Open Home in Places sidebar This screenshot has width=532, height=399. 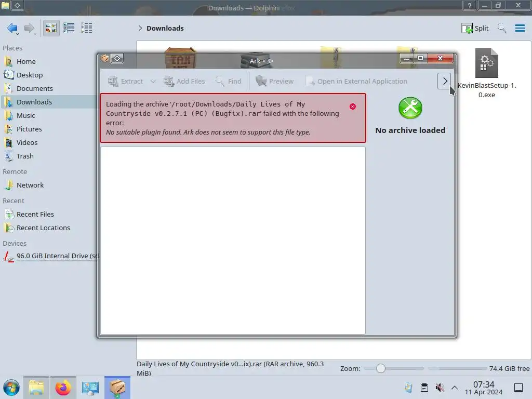coord(26,61)
